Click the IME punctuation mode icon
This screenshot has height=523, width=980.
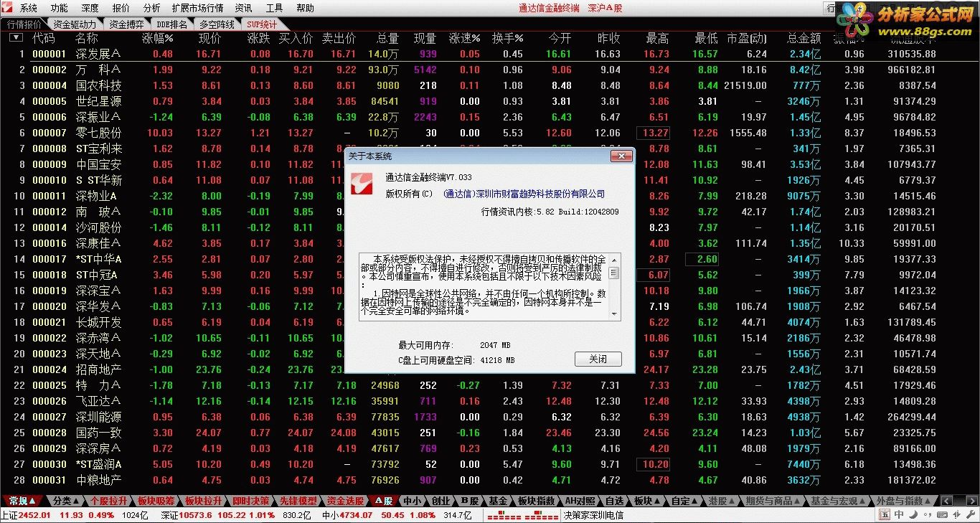tap(928, 514)
